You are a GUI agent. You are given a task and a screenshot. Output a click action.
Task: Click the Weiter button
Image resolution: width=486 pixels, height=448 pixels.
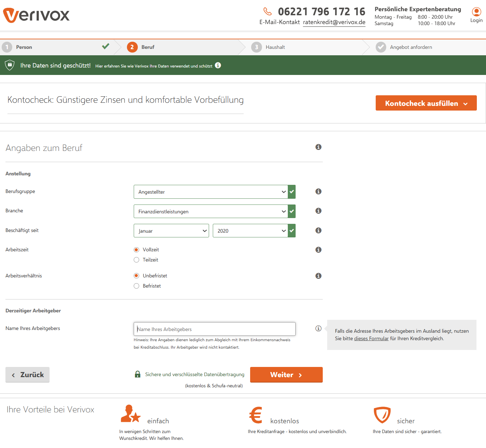[286, 375]
